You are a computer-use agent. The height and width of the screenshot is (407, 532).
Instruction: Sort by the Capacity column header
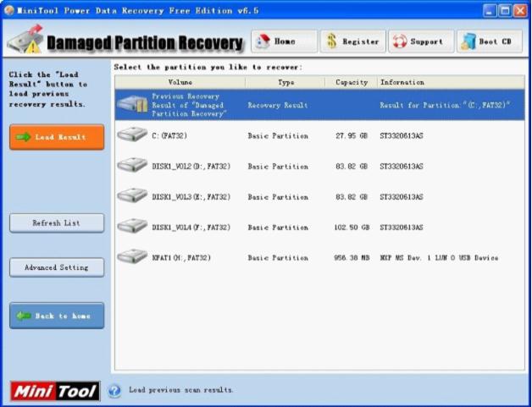coord(352,82)
